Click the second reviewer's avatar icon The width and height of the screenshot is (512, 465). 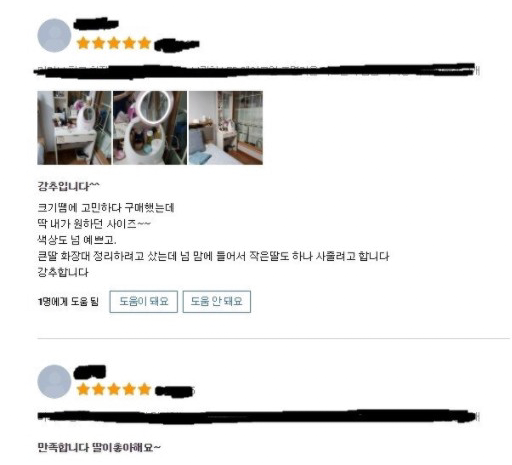click(54, 381)
